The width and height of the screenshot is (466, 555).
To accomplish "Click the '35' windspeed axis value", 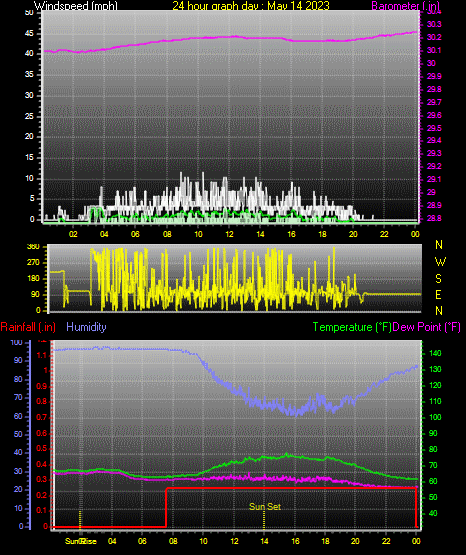I will (29, 74).
